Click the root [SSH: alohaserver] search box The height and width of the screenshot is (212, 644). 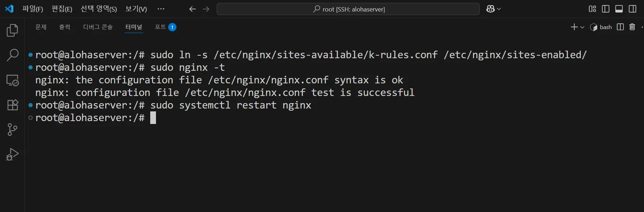348,9
